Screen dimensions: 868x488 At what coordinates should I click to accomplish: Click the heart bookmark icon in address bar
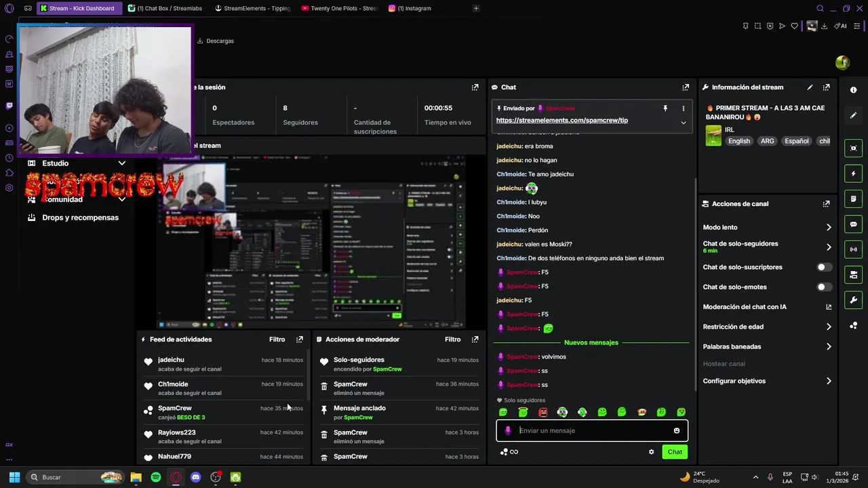pyautogui.click(x=794, y=26)
